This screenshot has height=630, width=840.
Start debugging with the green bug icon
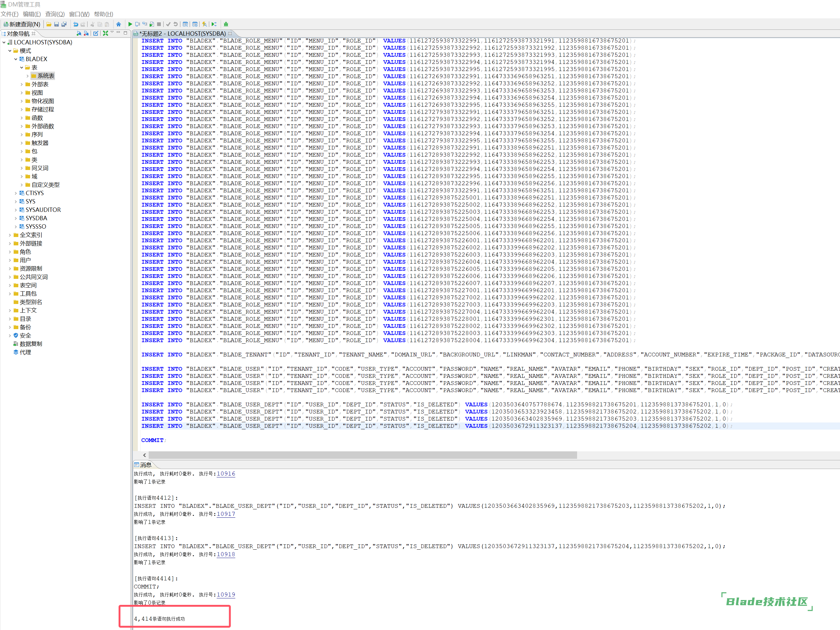pos(226,24)
